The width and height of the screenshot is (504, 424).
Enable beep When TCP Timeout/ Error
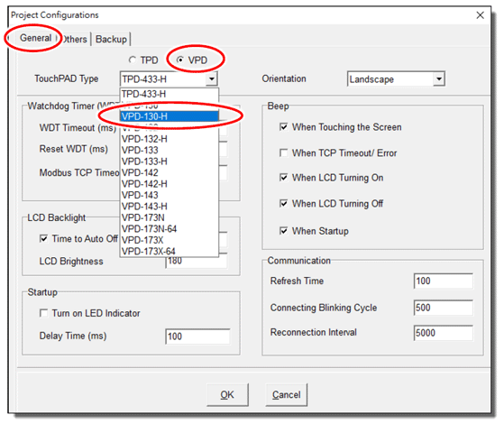(283, 152)
